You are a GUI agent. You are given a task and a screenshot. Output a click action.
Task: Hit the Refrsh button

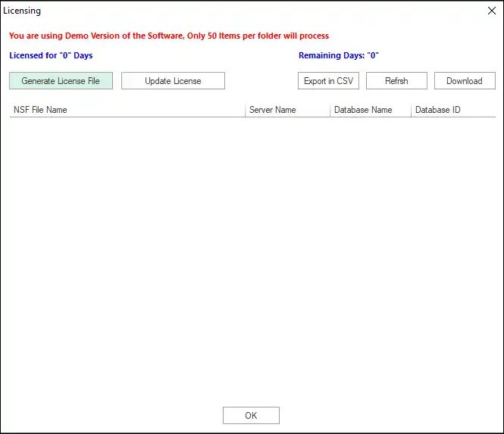396,80
